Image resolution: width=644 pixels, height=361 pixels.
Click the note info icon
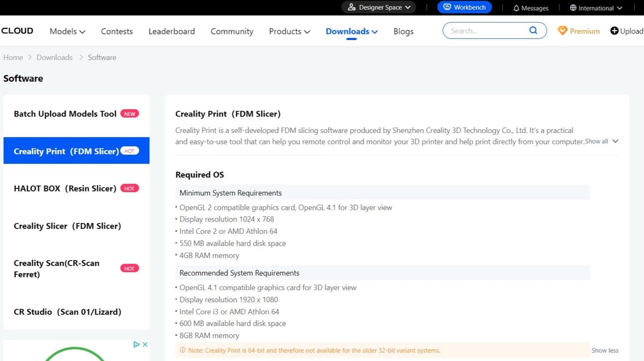(182, 350)
